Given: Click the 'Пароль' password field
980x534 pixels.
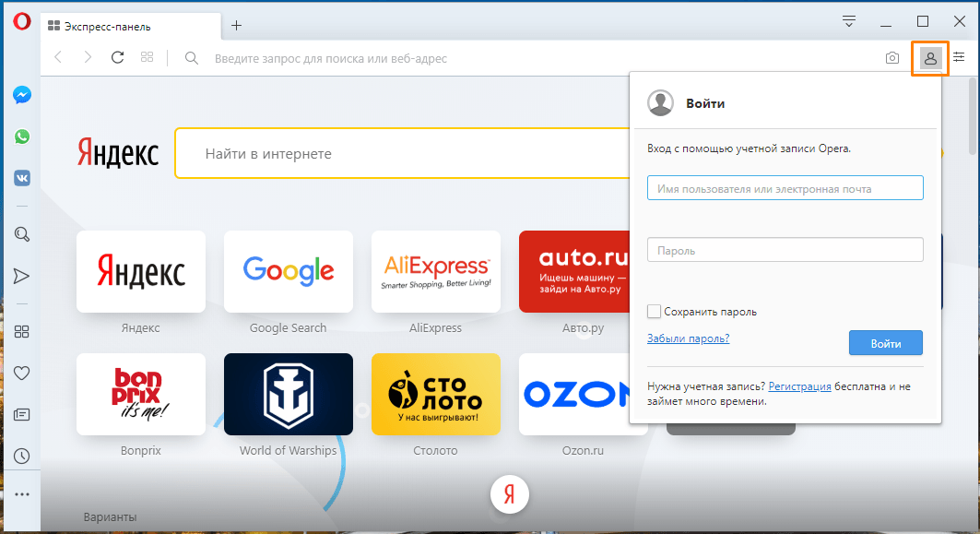Looking at the screenshot, I should pos(785,250).
